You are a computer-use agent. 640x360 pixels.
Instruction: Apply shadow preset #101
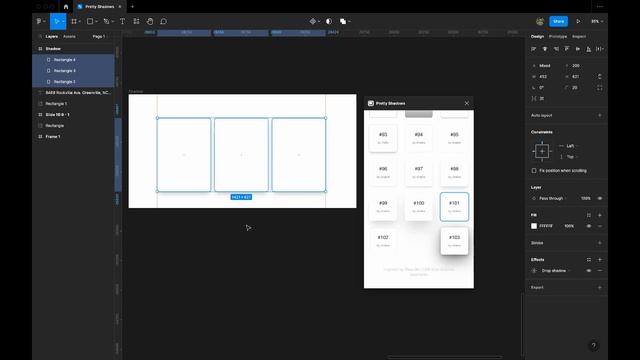[454, 207]
